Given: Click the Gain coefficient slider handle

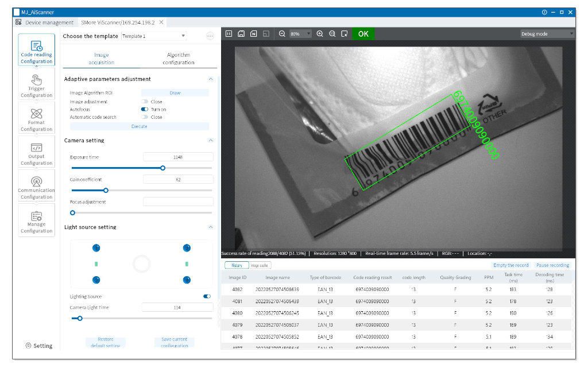Looking at the screenshot, I should (106, 191).
